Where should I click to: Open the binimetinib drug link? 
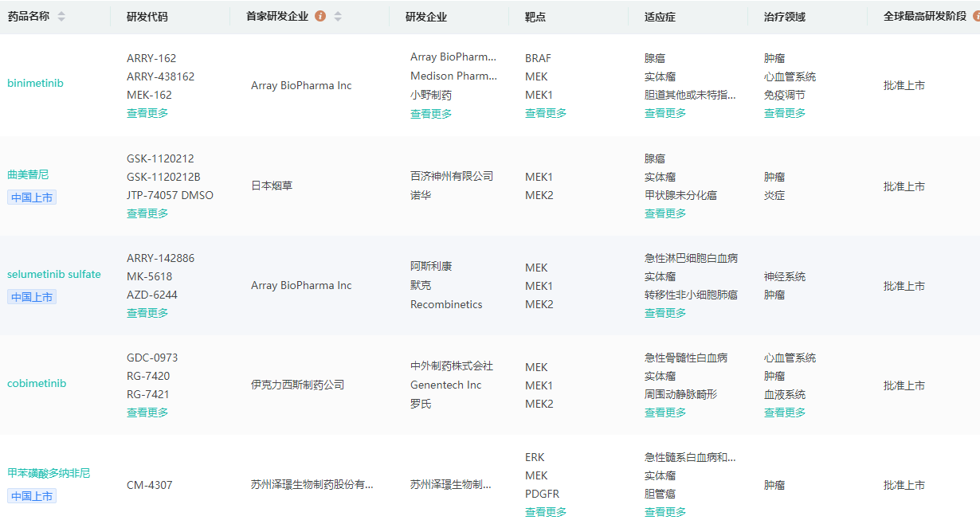click(36, 84)
